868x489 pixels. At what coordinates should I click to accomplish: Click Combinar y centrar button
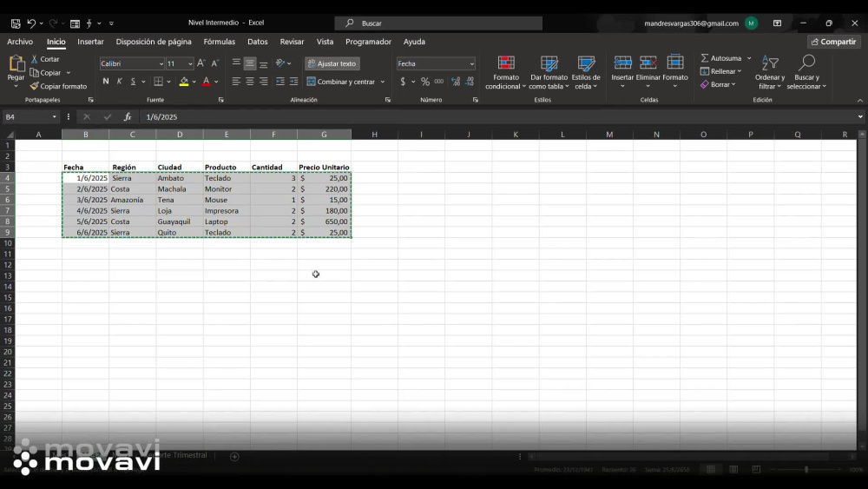(x=341, y=82)
